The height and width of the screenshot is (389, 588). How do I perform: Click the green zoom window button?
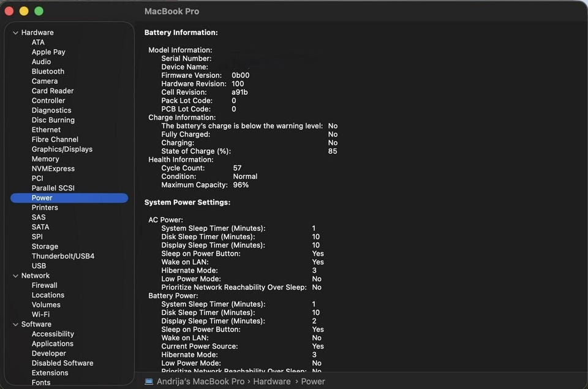pyautogui.click(x=39, y=11)
